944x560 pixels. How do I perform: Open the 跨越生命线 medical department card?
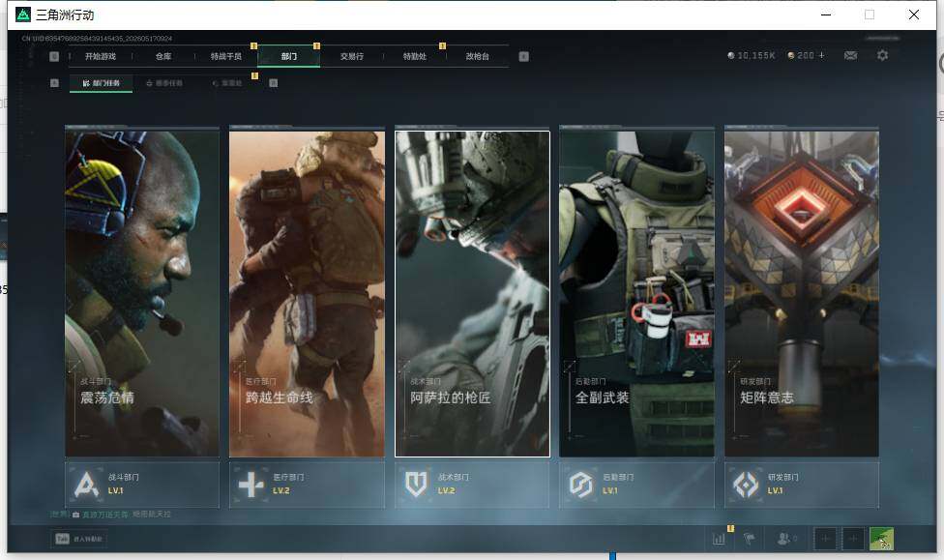(307, 293)
